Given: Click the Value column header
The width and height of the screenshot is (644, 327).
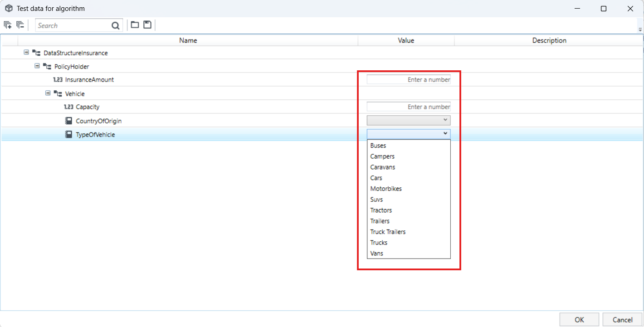Looking at the screenshot, I should (x=406, y=40).
